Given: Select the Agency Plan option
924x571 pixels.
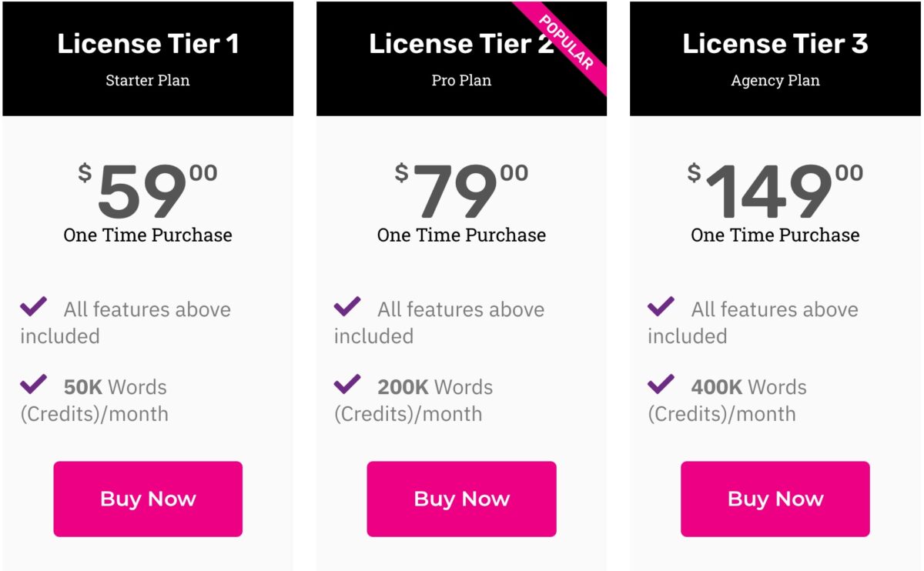Looking at the screenshot, I should [x=775, y=80].
